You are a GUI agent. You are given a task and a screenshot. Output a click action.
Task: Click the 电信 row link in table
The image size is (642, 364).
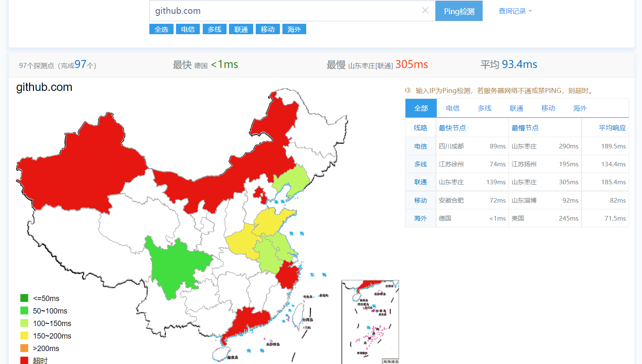420,146
